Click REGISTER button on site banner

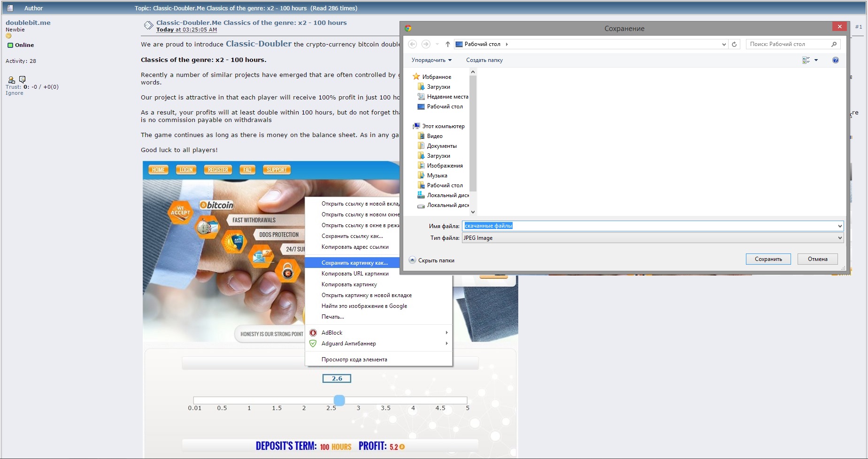(218, 170)
